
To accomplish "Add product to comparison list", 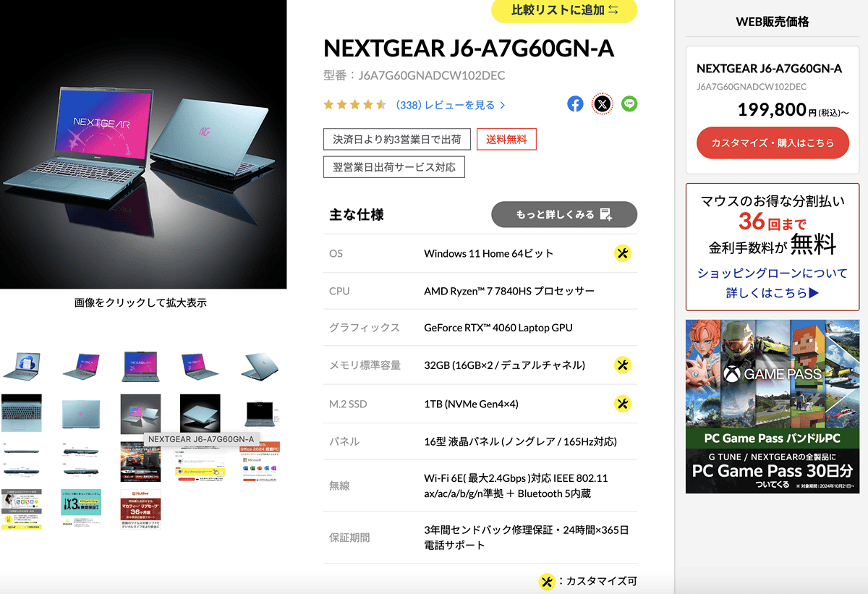I will point(564,10).
